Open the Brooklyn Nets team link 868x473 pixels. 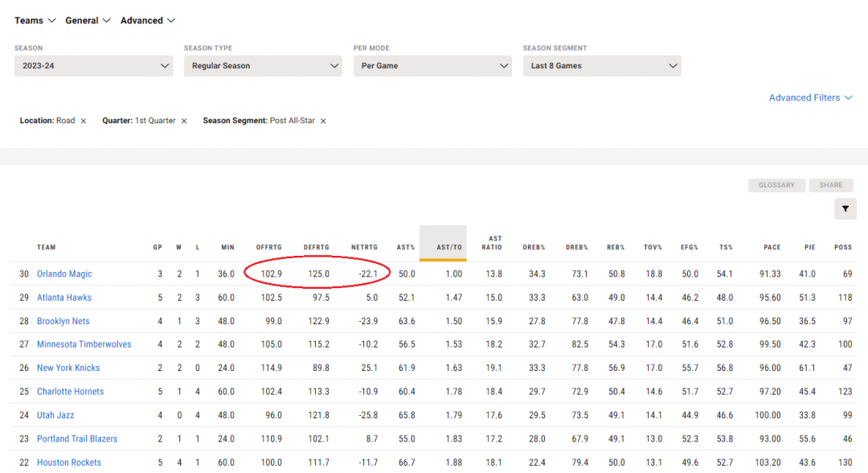click(x=63, y=321)
